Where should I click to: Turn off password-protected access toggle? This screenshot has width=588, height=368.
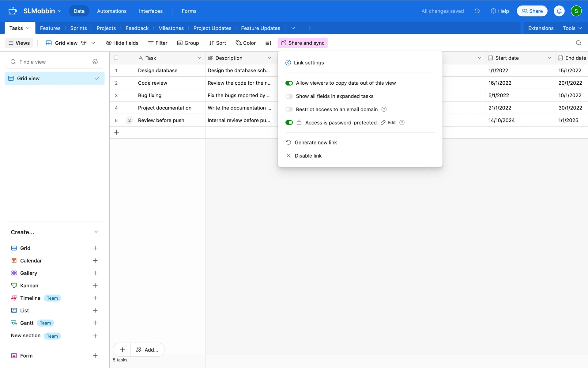pyautogui.click(x=289, y=122)
